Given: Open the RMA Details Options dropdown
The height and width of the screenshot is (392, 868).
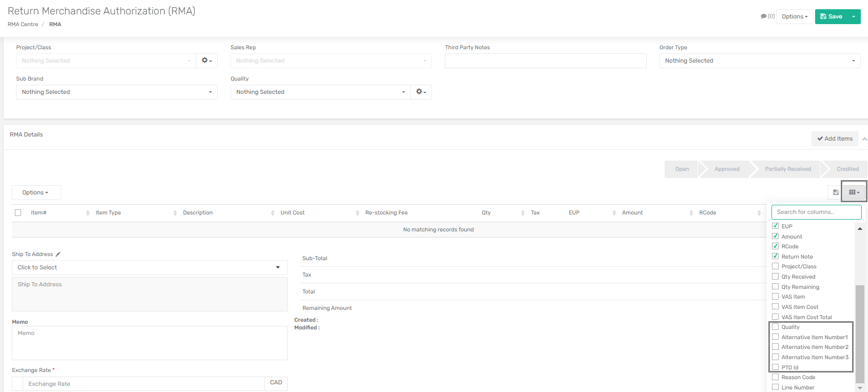Looking at the screenshot, I should 36,192.
